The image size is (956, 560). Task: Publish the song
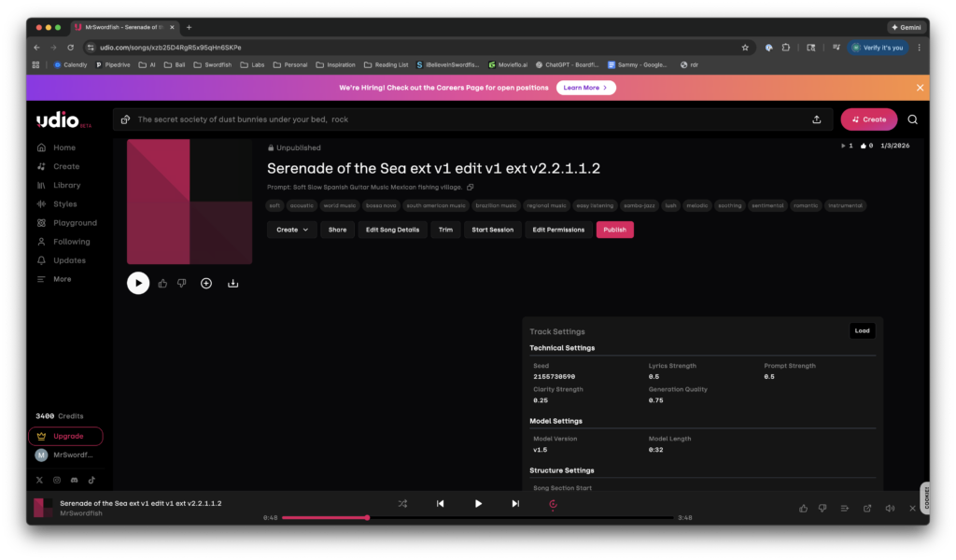(x=614, y=229)
